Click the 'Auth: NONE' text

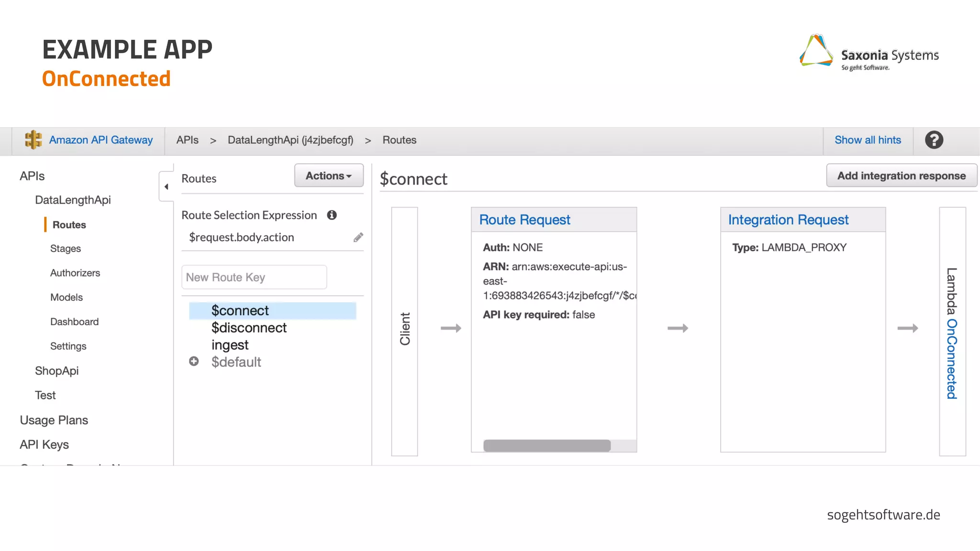(x=512, y=247)
